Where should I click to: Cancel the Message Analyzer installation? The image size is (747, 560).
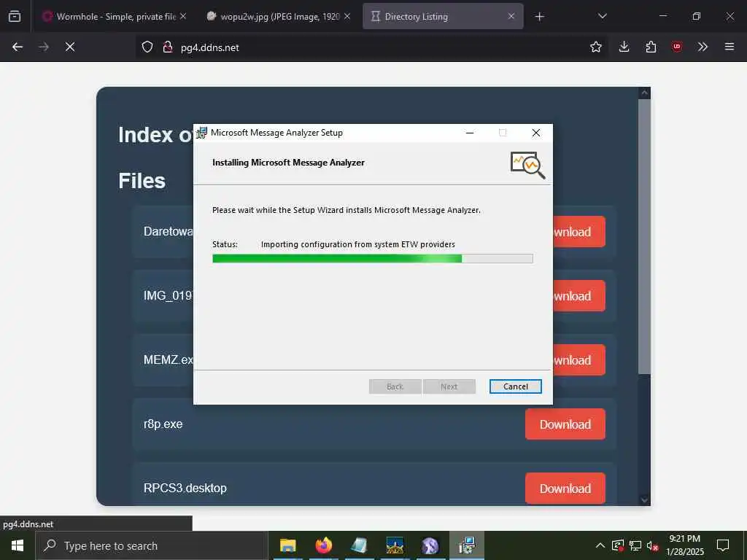516,386
